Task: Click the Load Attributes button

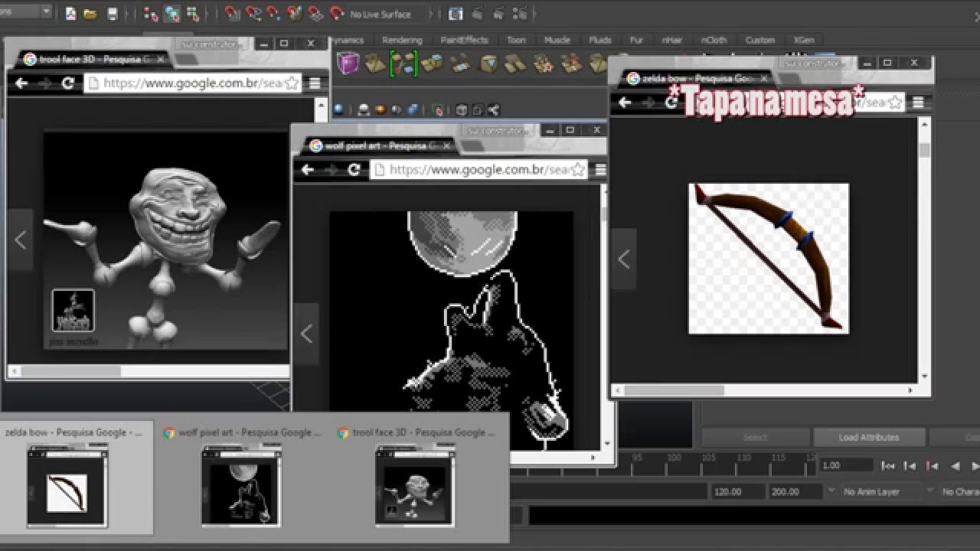Action: coord(868,437)
